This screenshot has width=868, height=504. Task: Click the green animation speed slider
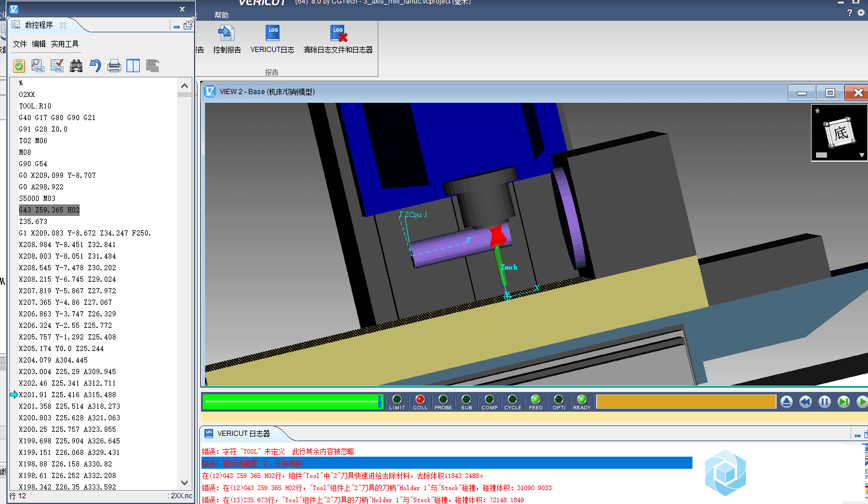coord(293,401)
